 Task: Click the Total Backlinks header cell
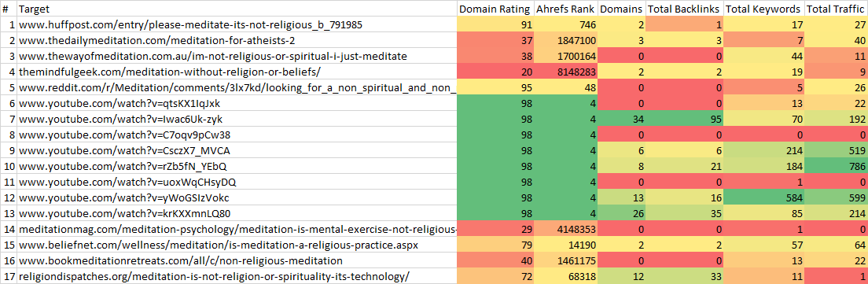pos(684,9)
